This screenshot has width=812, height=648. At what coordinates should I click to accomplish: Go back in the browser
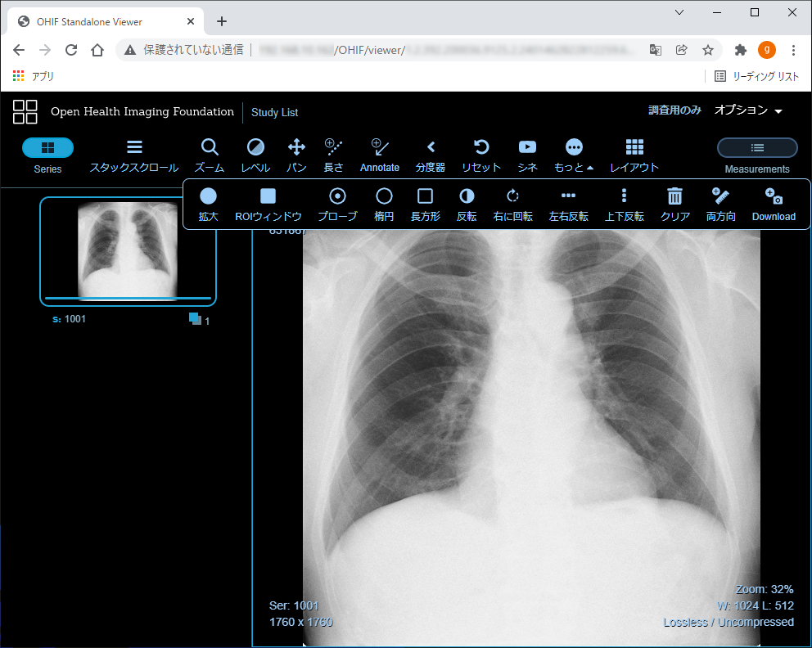tap(19, 50)
